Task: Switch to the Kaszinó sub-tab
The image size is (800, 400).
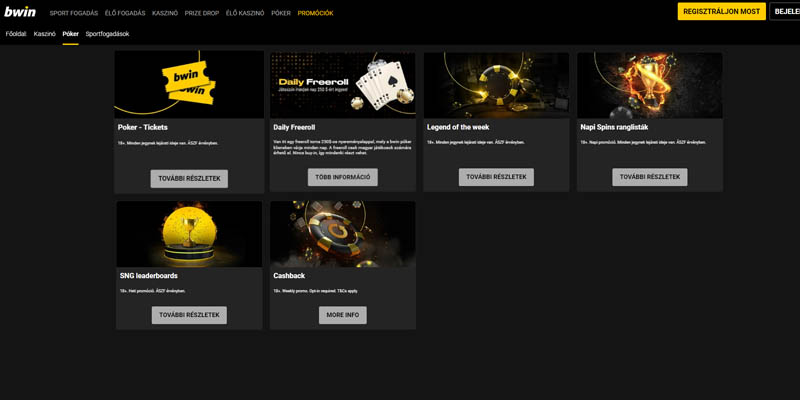Action: click(x=44, y=34)
